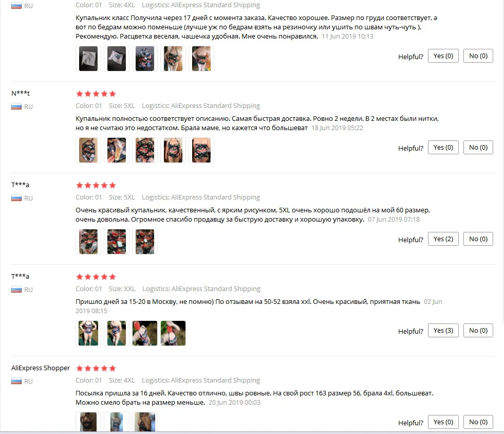Click No on N***t's review
Viewport: 504px width, 434px height.
(x=478, y=148)
